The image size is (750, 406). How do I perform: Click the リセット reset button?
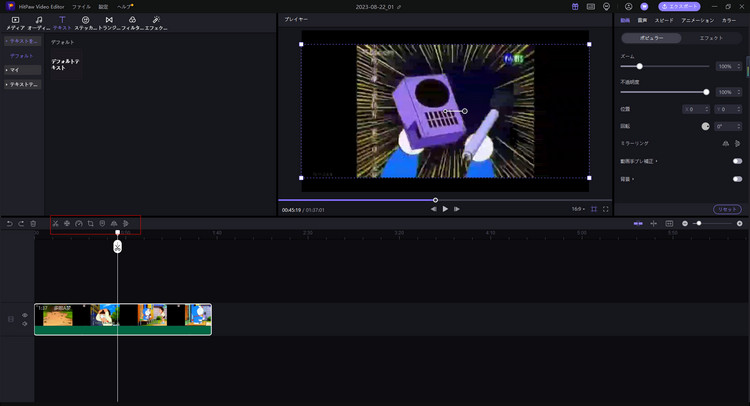pos(727,209)
